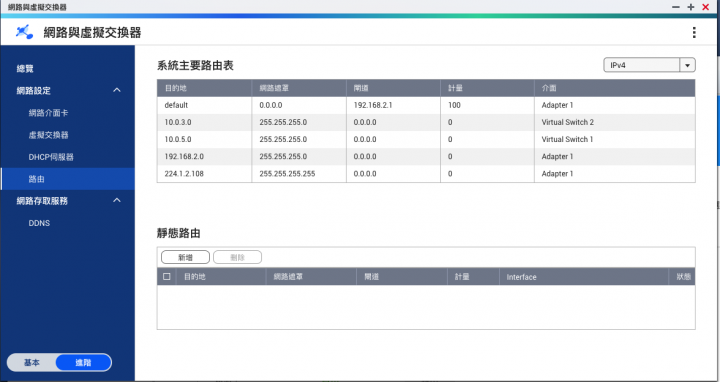This screenshot has width=720, height=382.
Task: Click 狀態 header in static route table
Action: click(x=683, y=277)
